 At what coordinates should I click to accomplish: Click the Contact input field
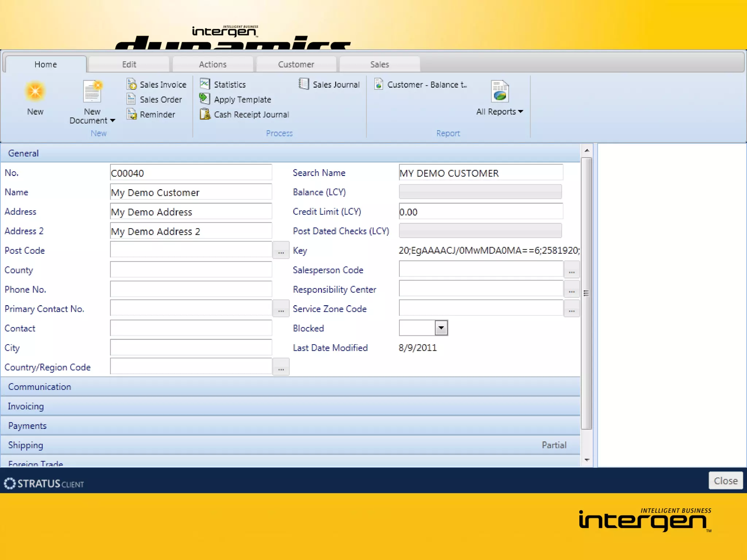191,328
